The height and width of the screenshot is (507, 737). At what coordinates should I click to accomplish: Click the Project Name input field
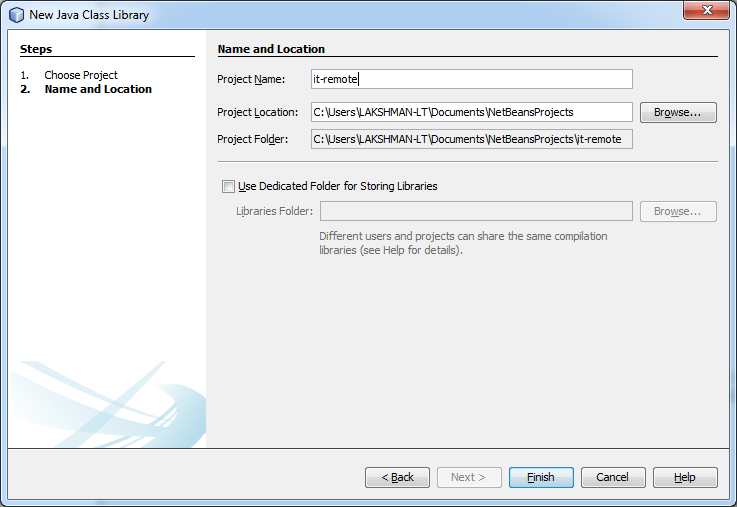pyautogui.click(x=471, y=79)
